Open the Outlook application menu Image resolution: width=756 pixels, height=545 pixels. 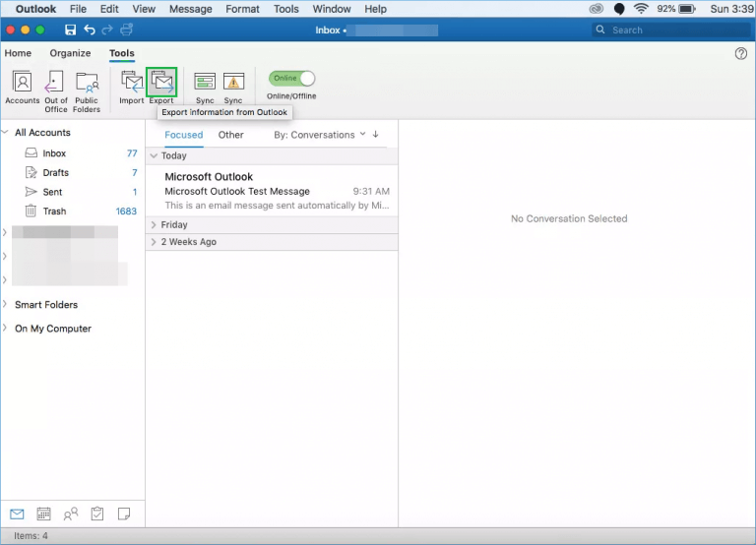35,9
